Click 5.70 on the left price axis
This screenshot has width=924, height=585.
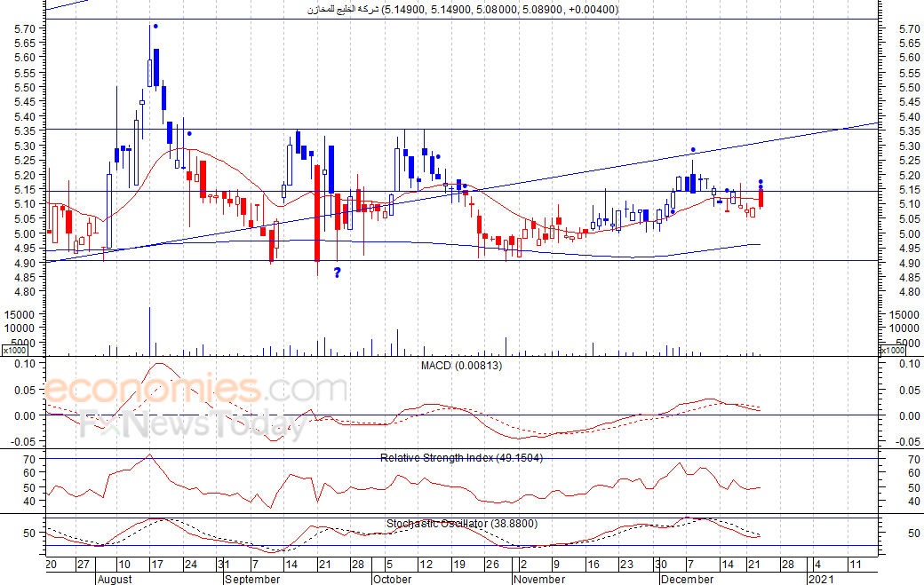[x=26, y=28]
